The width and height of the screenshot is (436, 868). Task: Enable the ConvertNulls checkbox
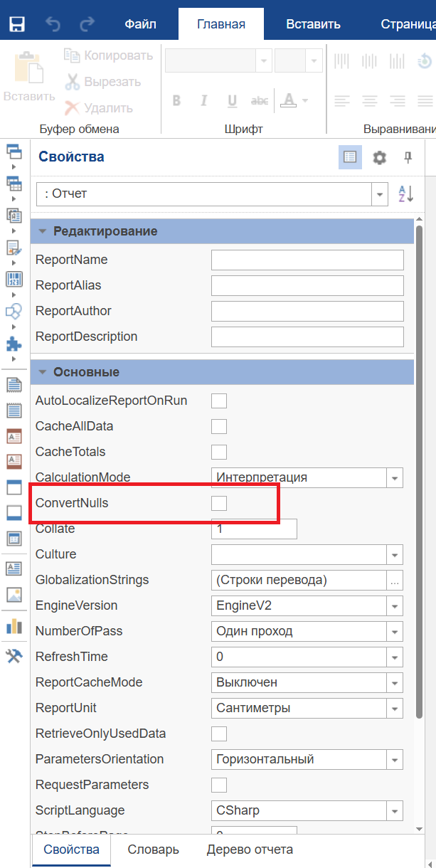pyautogui.click(x=219, y=503)
